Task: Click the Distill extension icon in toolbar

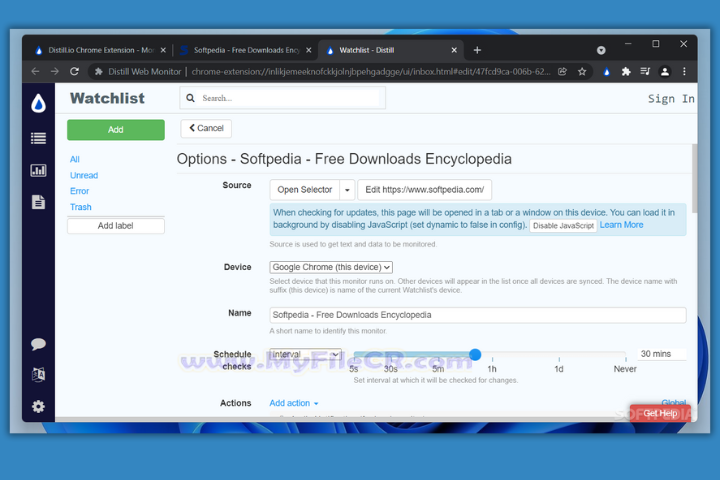Action: pos(607,72)
